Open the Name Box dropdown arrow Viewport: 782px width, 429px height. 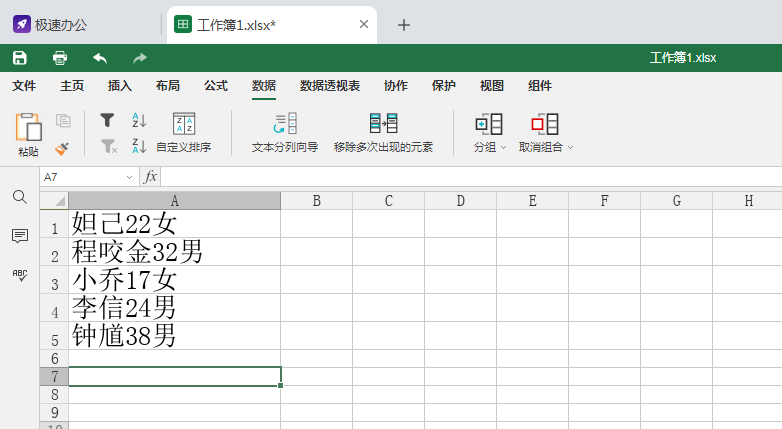coord(129,177)
